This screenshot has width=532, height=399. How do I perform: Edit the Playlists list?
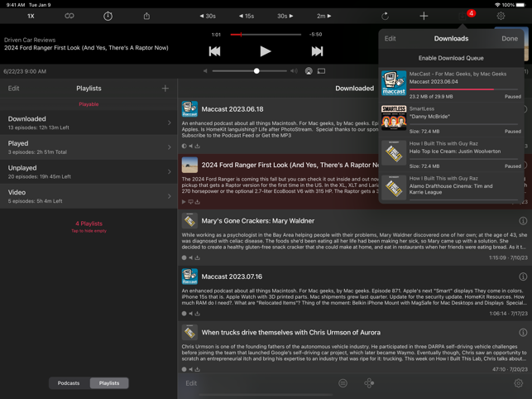click(13, 89)
